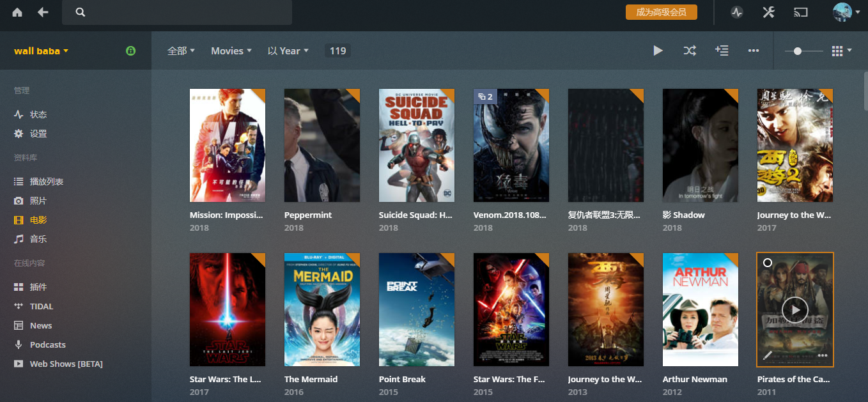This screenshot has width=868, height=402.
Task: Open the Arthur Newman poster
Action: point(701,309)
